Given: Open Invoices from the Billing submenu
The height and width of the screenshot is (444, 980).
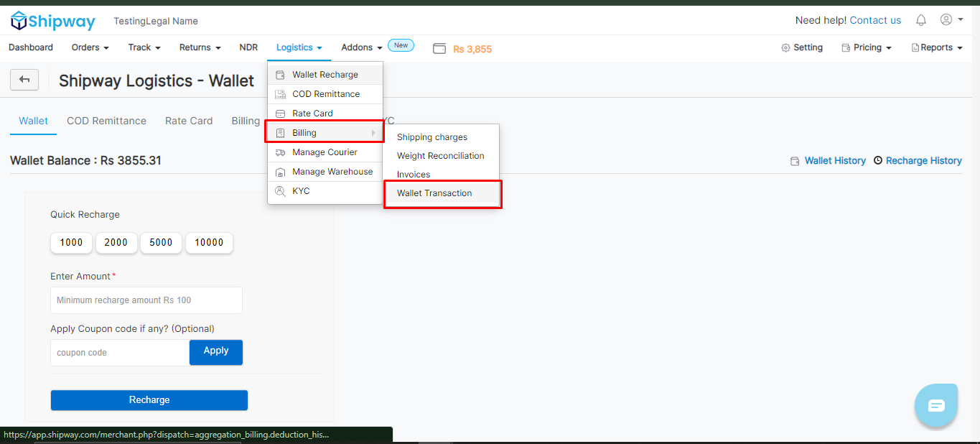Looking at the screenshot, I should pyautogui.click(x=414, y=175).
